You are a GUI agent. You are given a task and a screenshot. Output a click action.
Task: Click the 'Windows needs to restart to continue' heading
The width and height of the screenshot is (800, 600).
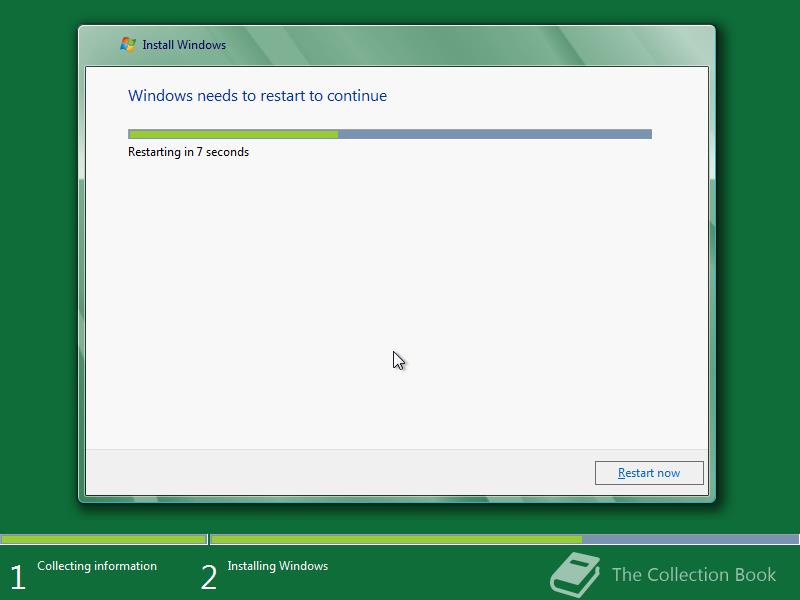[257, 96]
